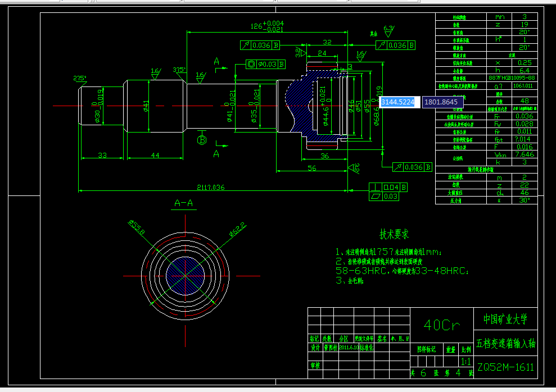Select the 24 length dimension text
This screenshot has width=556, height=392.
point(322,53)
